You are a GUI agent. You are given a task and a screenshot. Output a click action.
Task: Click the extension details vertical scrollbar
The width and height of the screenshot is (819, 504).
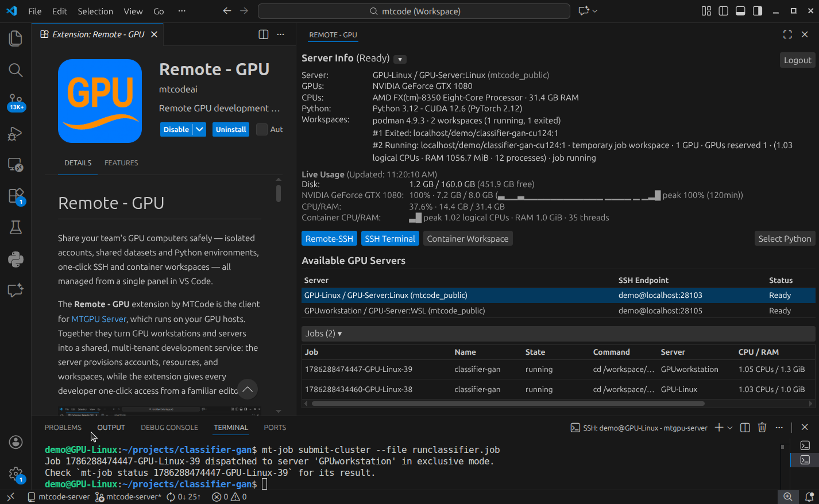279,193
